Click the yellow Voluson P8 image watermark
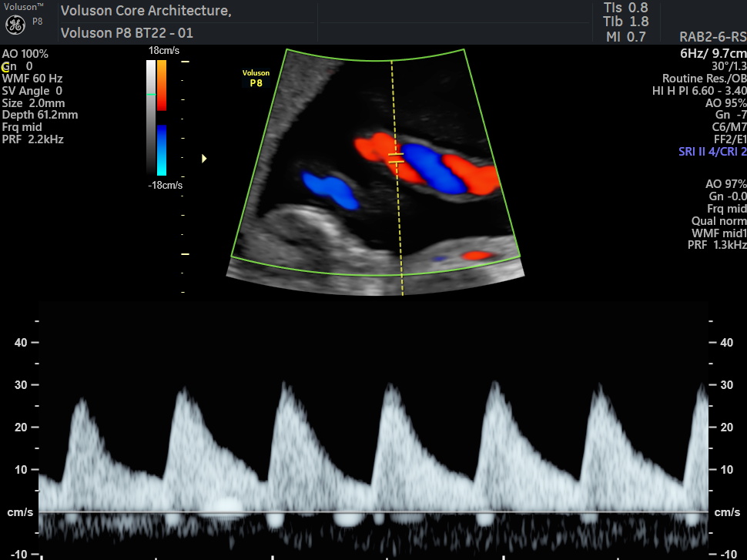 (256, 78)
